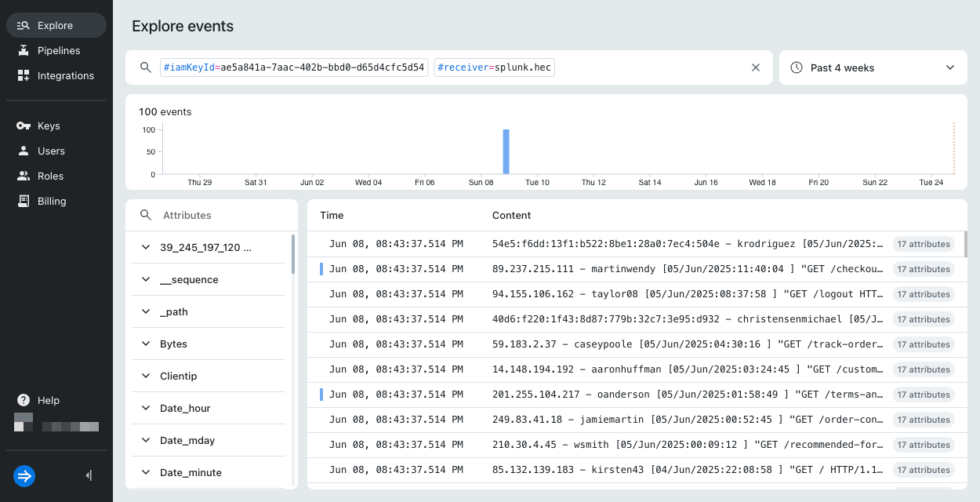Open the Past 4 weeks time dropdown
Image resolution: width=980 pixels, height=502 pixels.
click(873, 67)
